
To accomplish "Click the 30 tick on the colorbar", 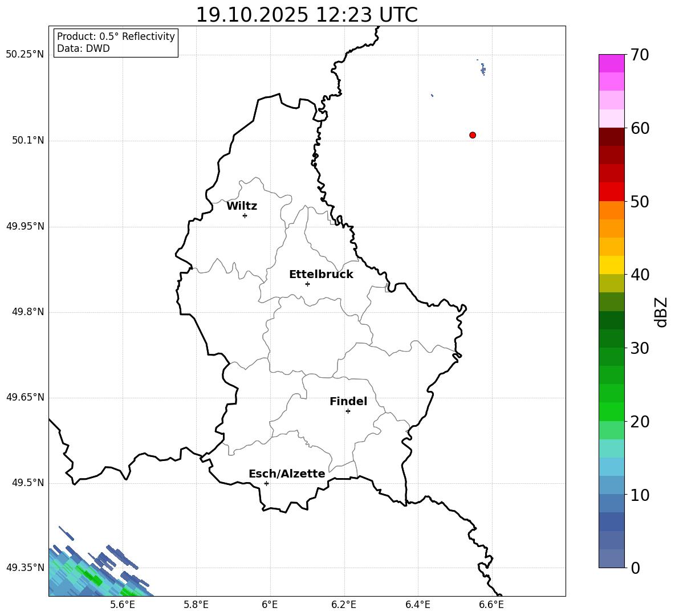I will tap(640, 348).
